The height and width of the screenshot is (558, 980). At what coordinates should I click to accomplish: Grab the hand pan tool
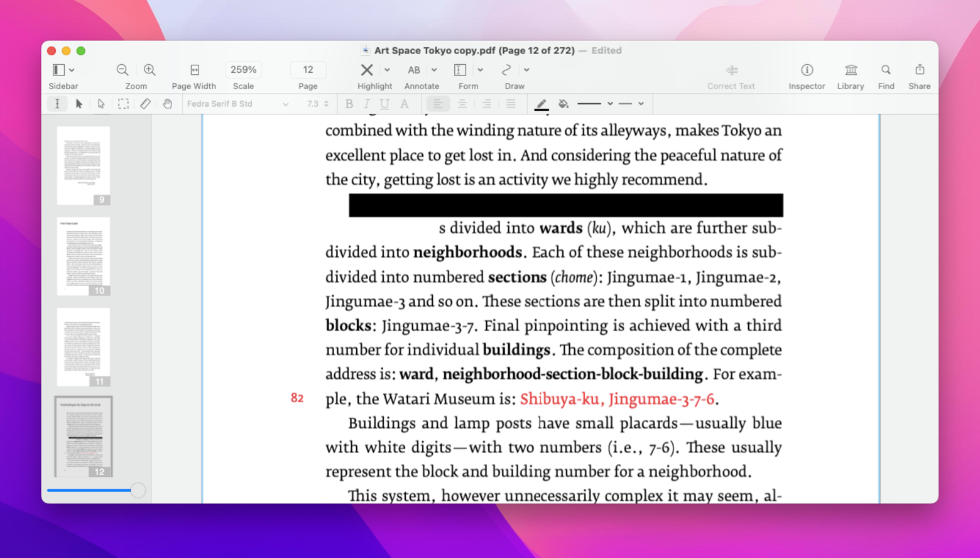click(168, 104)
